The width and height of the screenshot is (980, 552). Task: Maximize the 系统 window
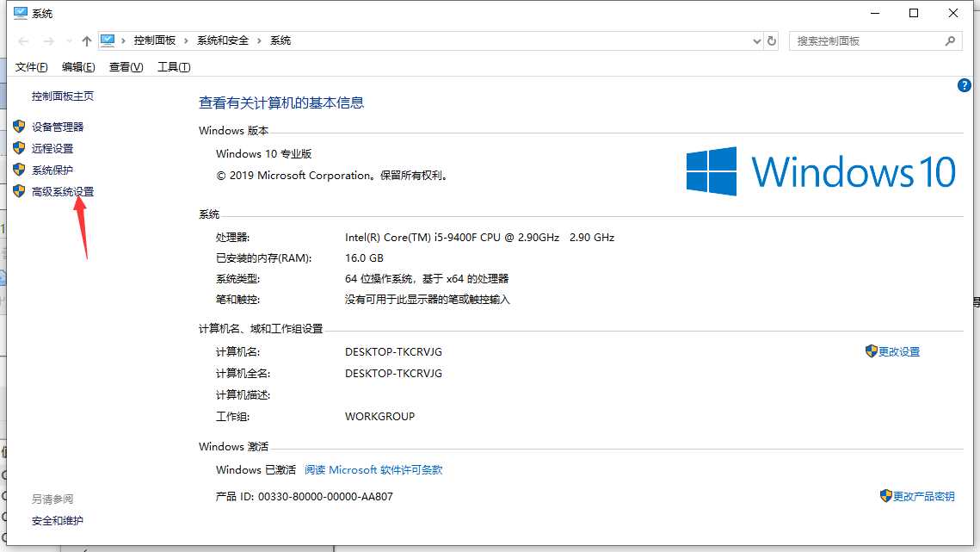coord(914,13)
